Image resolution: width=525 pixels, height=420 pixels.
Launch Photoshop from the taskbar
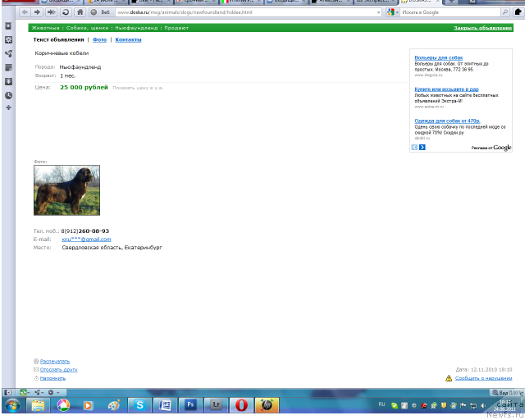[x=189, y=404]
